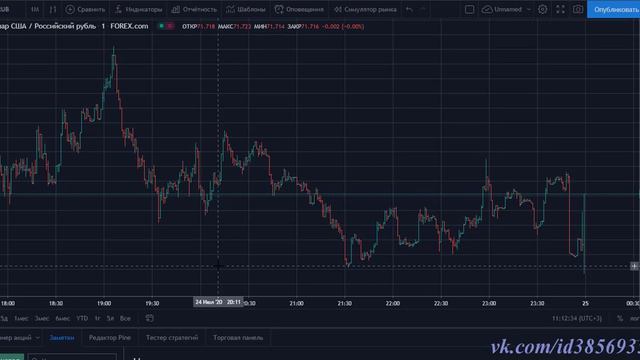The width and height of the screenshot is (640, 360).
Task: Select the 3мес date range
Action: click(42, 318)
